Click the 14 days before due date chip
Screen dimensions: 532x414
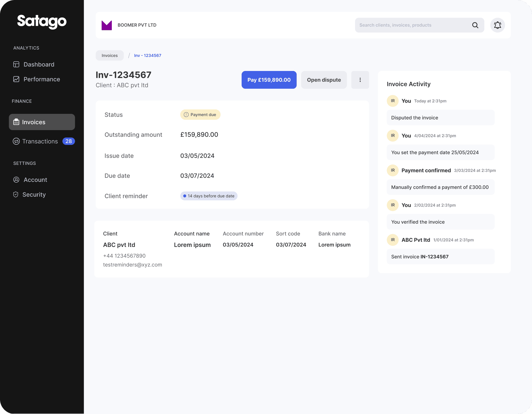(x=209, y=196)
